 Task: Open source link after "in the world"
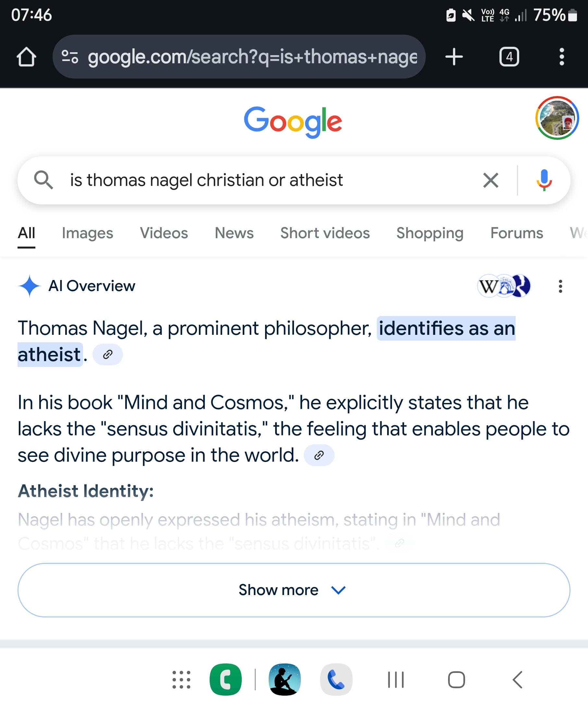319,455
